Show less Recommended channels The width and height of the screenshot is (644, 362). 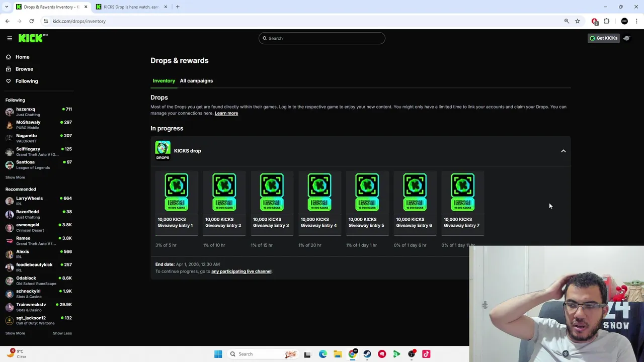[62, 333]
